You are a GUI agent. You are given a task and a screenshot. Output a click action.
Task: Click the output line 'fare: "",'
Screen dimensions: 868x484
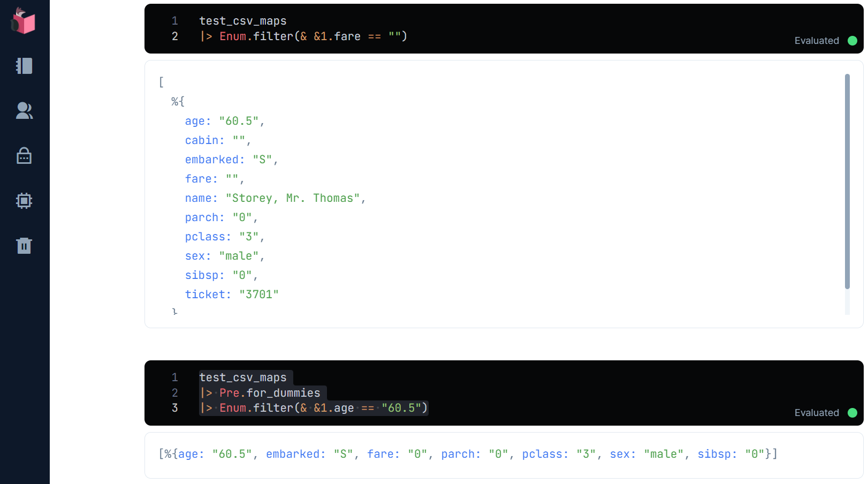click(215, 179)
